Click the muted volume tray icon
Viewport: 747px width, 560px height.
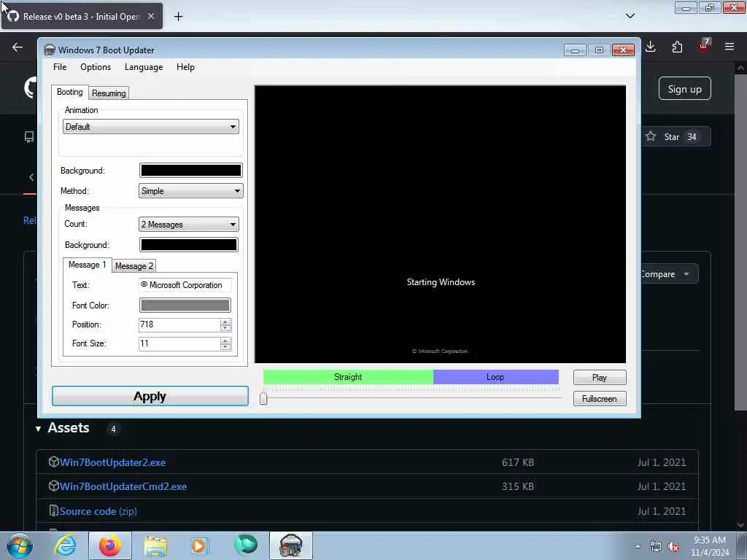coord(673,547)
